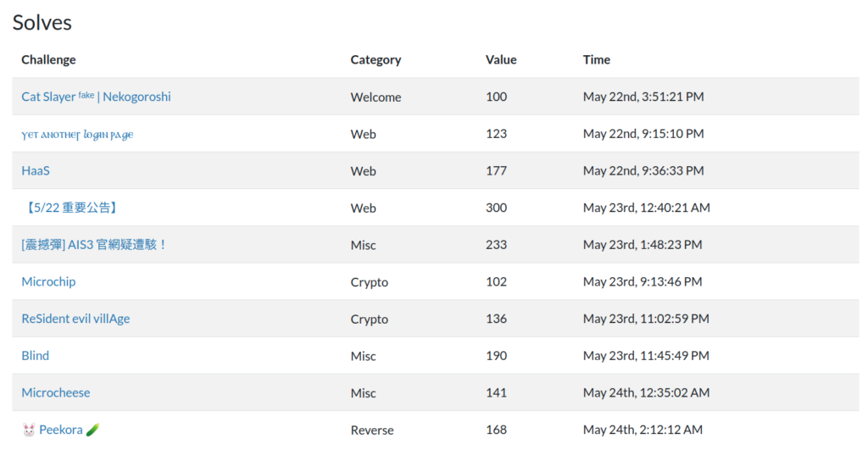The image size is (868, 461).
Task: Click the value 300 cell
Action: (497, 208)
